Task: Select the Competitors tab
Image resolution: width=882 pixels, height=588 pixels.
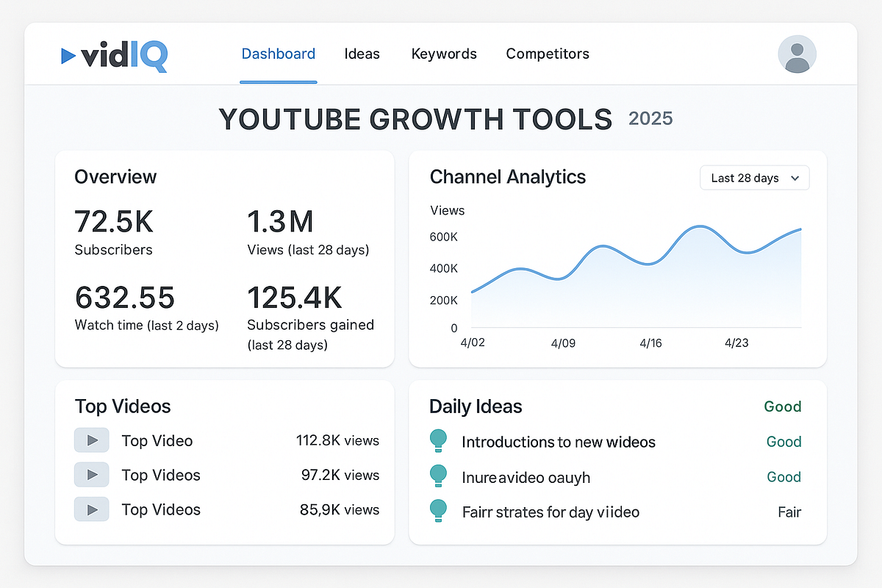Action: click(548, 54)
